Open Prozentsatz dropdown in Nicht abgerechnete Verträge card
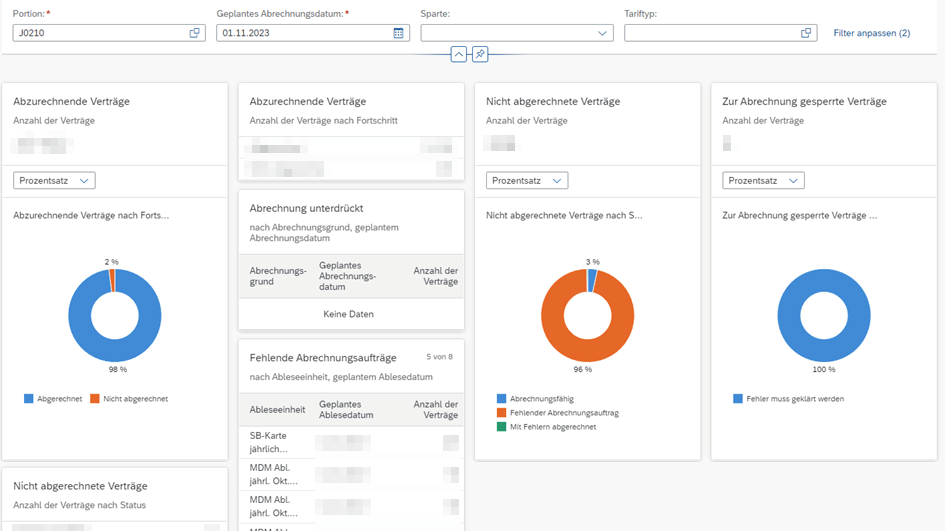This screenshot has height=531, width=945. point(527,180)
